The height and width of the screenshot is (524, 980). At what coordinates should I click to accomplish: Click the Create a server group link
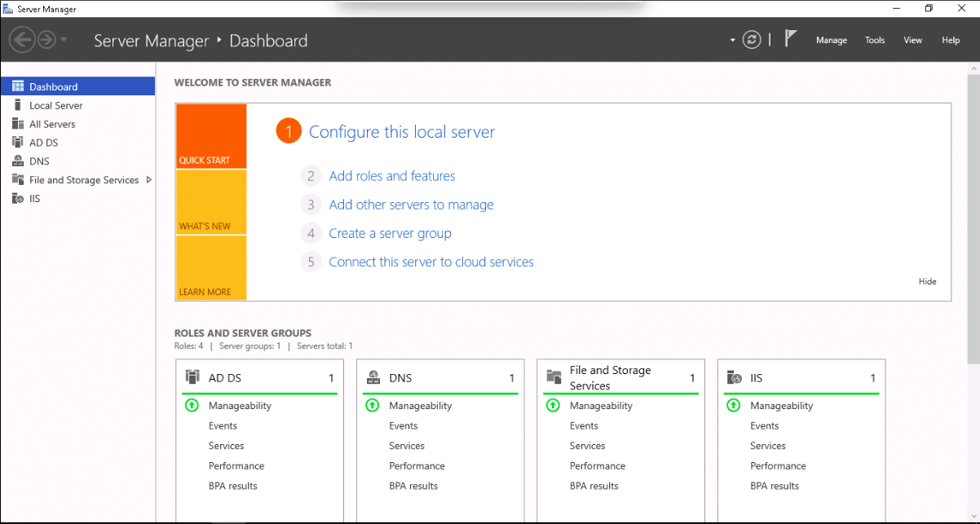click(390, 233)
